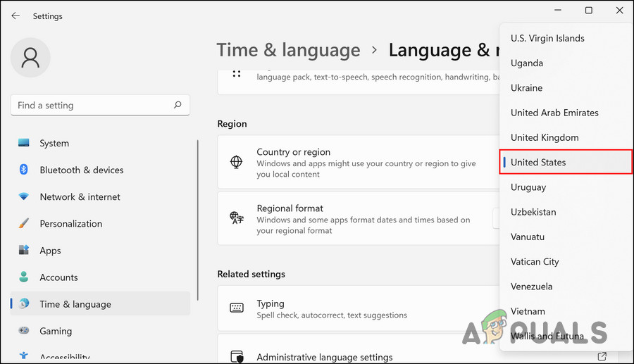
Task: Select United States in region list
Action: (566, 162)
